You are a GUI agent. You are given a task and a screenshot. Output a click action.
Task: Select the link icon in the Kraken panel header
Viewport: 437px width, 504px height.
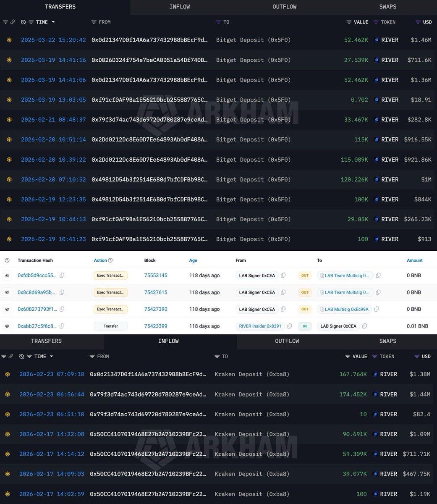[10, 356]
